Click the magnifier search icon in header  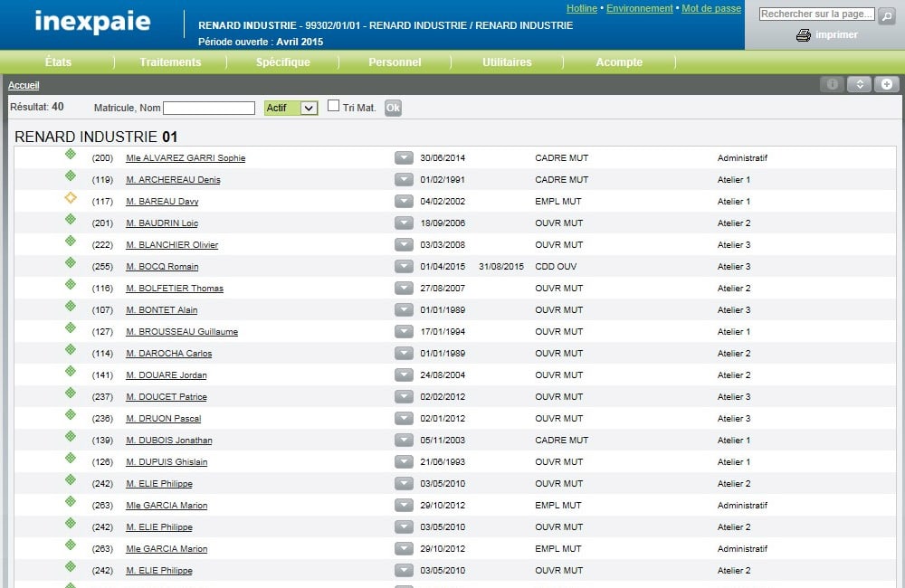point(886,16)
